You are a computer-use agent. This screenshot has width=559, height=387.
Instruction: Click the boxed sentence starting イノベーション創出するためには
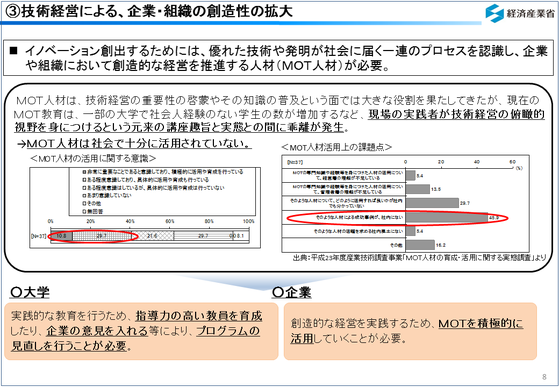point(278,58)
